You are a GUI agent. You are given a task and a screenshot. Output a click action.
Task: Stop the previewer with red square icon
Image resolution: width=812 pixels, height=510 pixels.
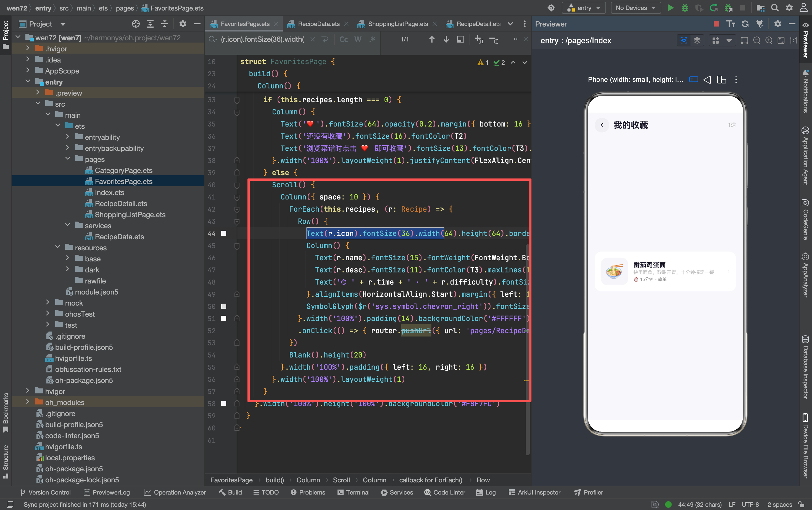pos(716,23)
